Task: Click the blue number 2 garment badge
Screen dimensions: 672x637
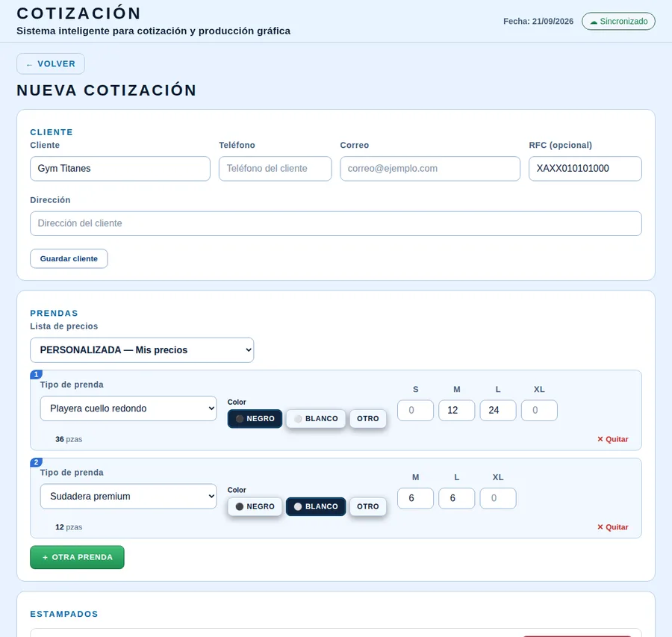Action: point(36,462)
